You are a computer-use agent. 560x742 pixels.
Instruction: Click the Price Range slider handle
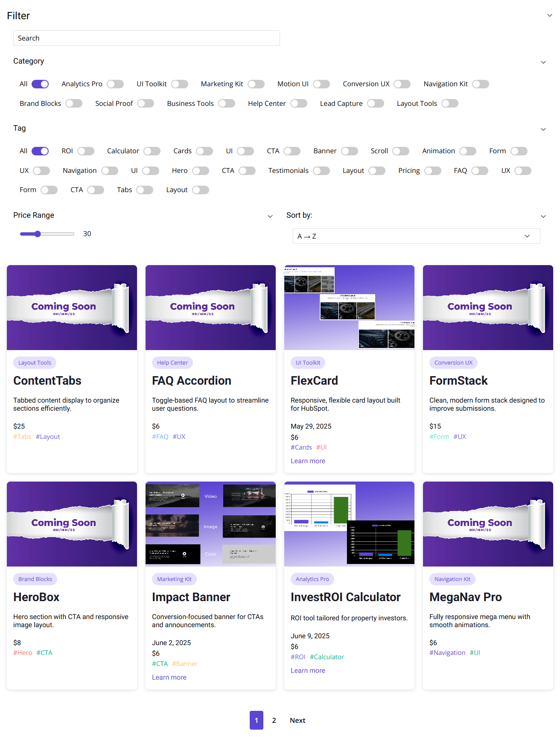(x=38, y=234)
